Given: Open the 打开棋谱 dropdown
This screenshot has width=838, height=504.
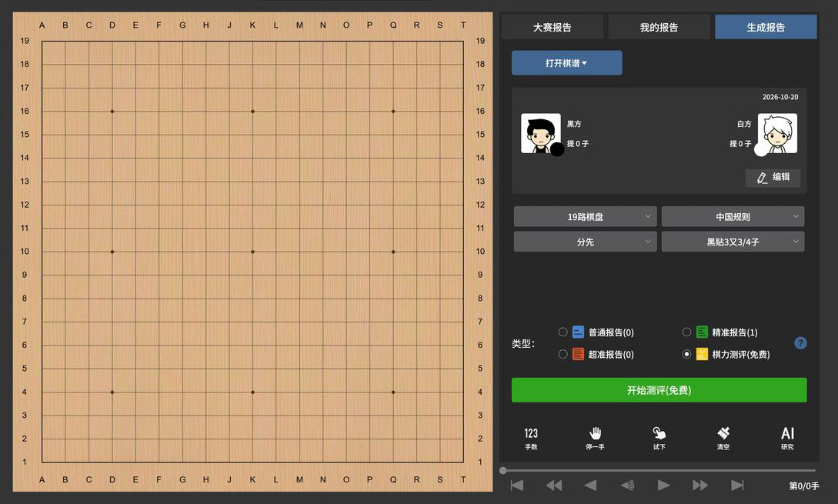Looking at the screenshot, I should [x=566, y=63].
